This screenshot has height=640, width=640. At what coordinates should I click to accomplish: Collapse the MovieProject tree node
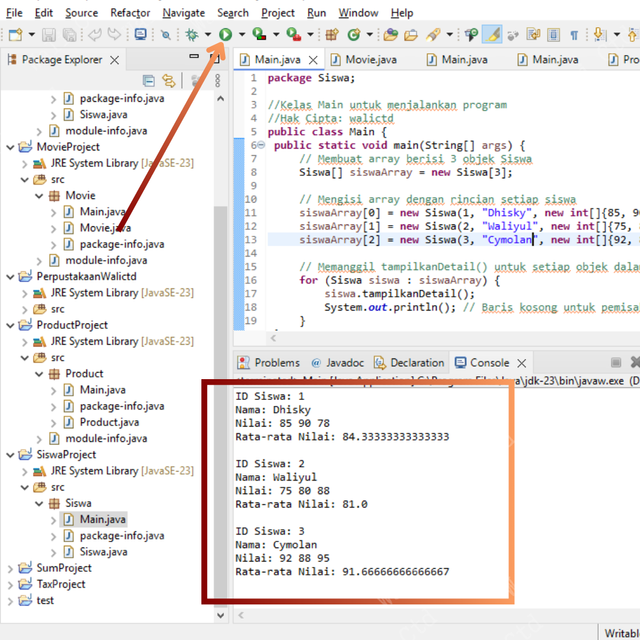click(x=11, y=147)
